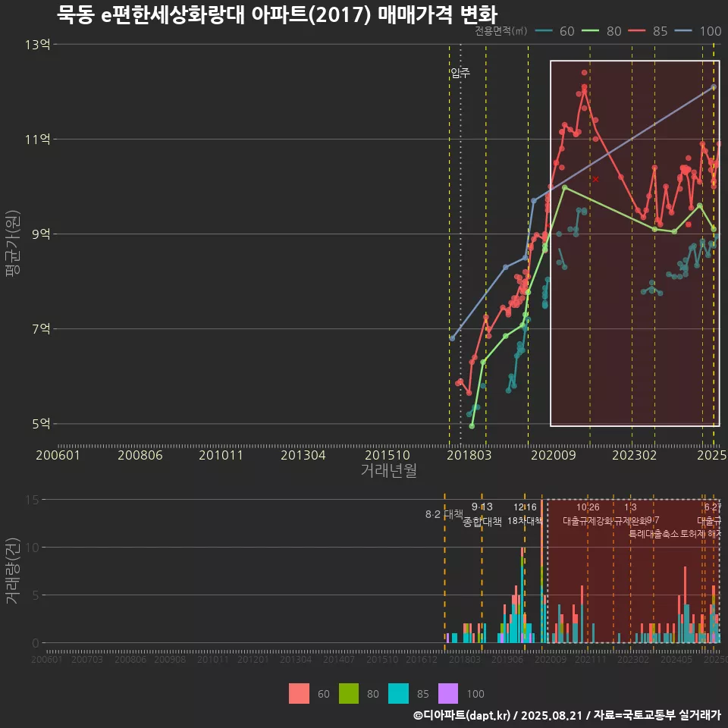
Task: Click 201011 on the price chart x-axis
Action: pos(221,455)
